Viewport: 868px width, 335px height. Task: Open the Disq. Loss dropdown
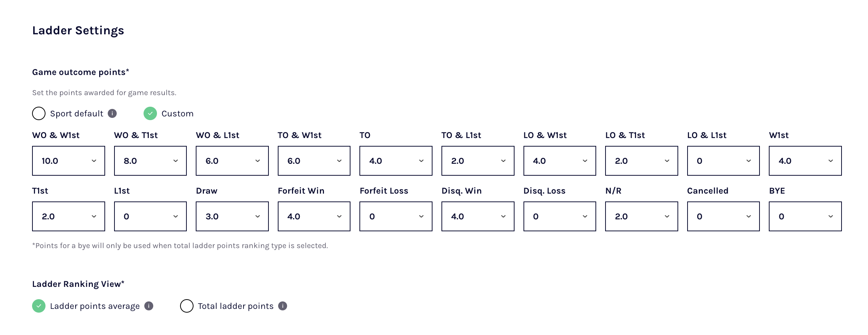560,216
